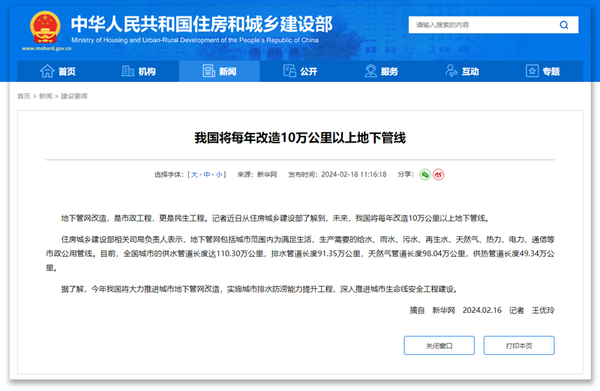This screenshot has height=391, width=600.
Task: Open the 公开 menu item
Action: 300,71
